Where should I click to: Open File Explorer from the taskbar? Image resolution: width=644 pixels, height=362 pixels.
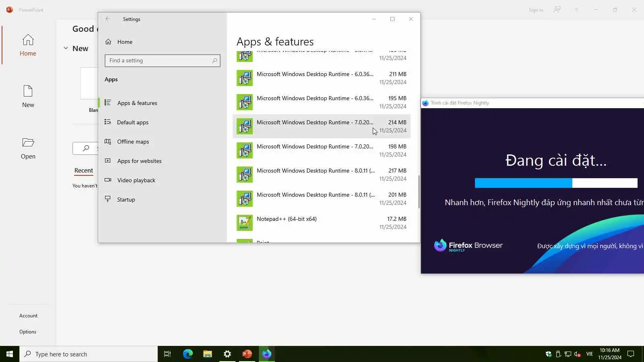tap(208, 354)
